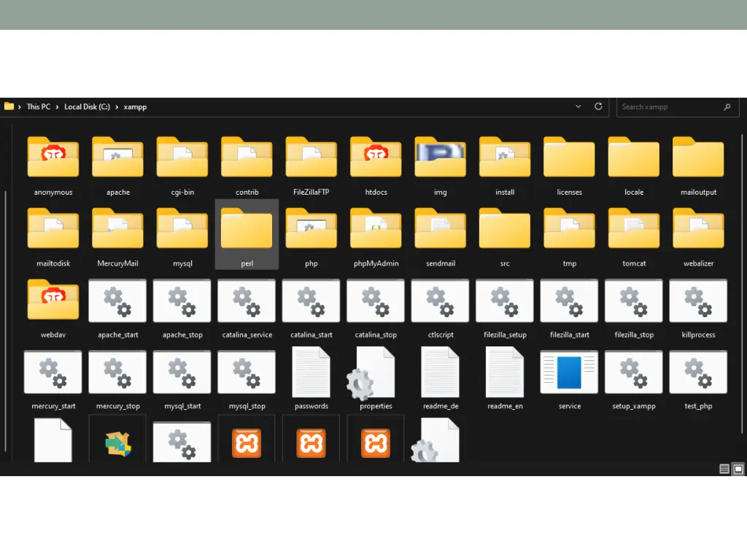Viewport: 747px width, 560px height.
Task: Navigate to This PC breadcrumb
Action: point(39,106)
